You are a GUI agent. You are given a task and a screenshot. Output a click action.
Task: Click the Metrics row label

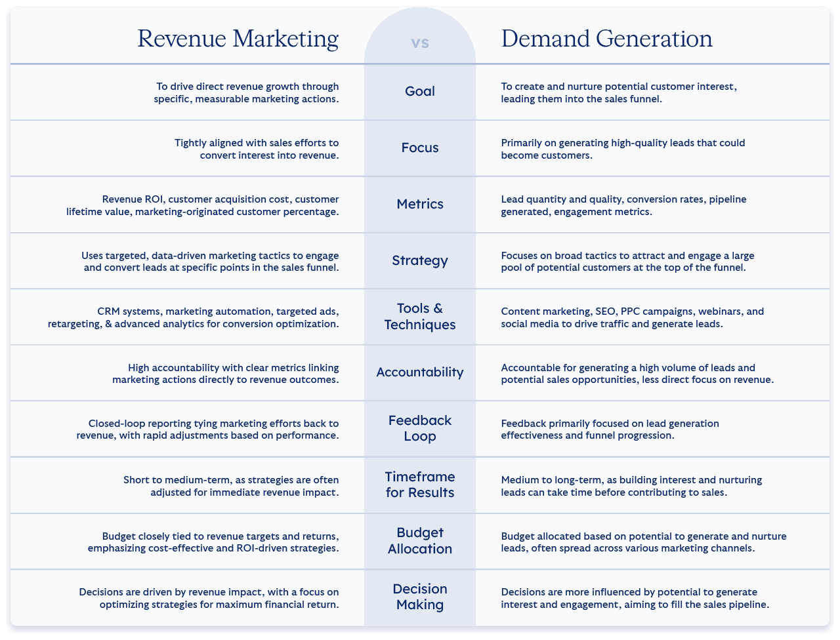(420, 204)
